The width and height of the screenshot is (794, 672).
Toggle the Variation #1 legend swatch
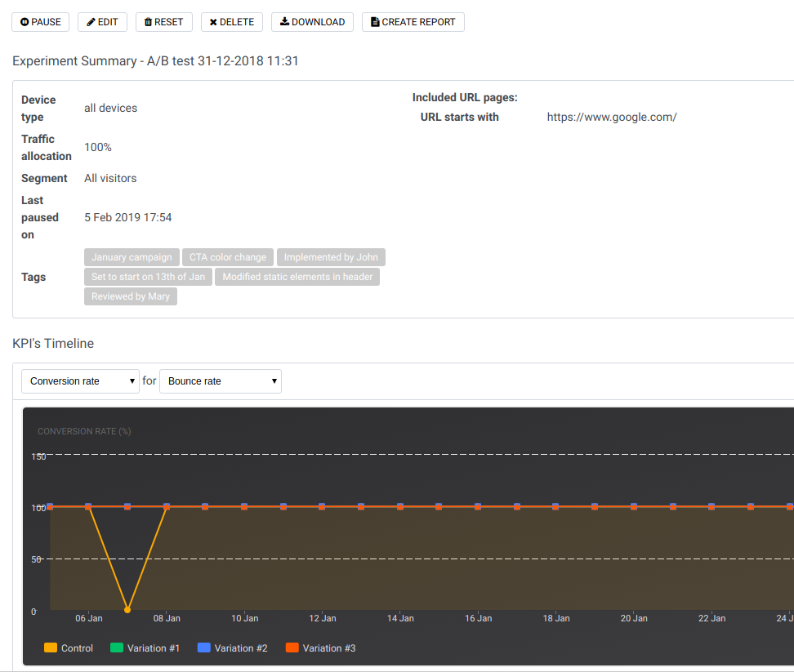117,648
